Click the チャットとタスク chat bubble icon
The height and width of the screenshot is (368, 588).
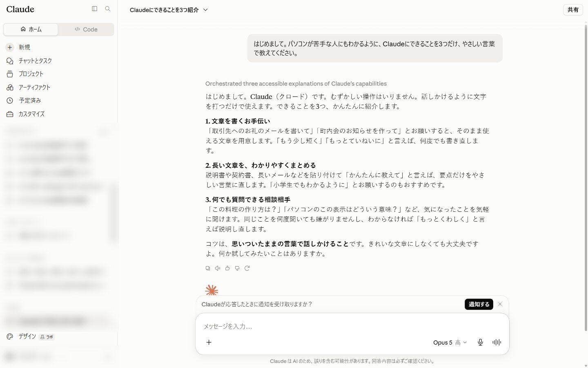coord(10,61)
